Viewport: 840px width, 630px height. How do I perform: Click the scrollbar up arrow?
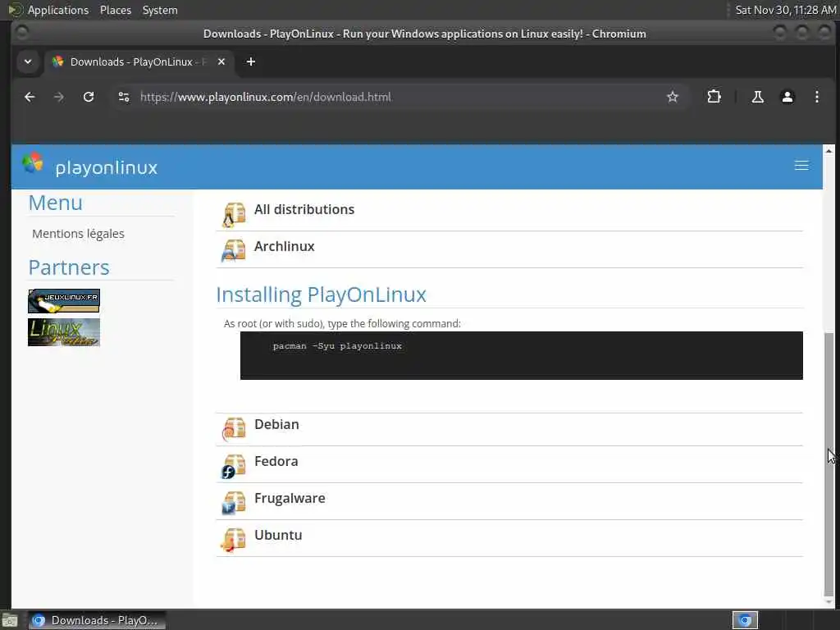[x=829, y=151]
